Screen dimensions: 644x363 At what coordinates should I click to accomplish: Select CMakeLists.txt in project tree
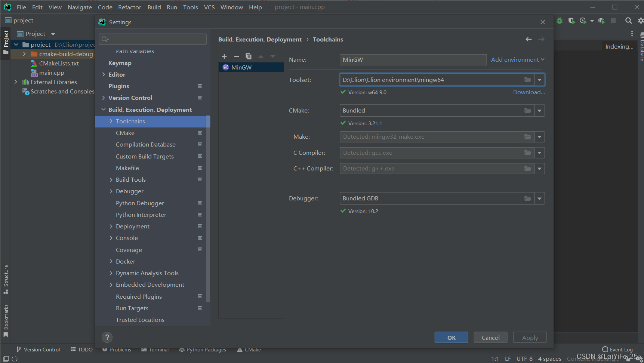pos(59,64)
